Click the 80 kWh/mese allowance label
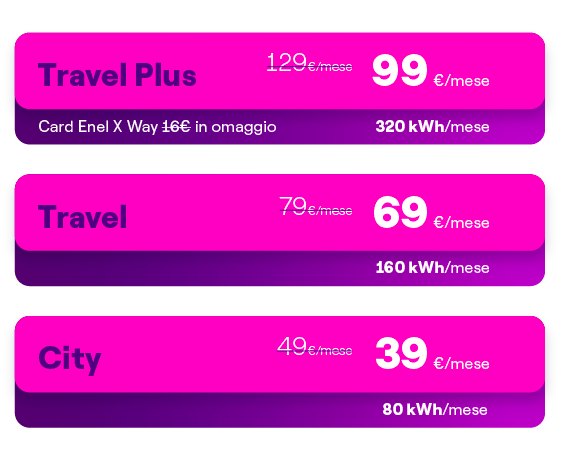The width and height of the screenshot is (564, 459). tap(435, 409)
